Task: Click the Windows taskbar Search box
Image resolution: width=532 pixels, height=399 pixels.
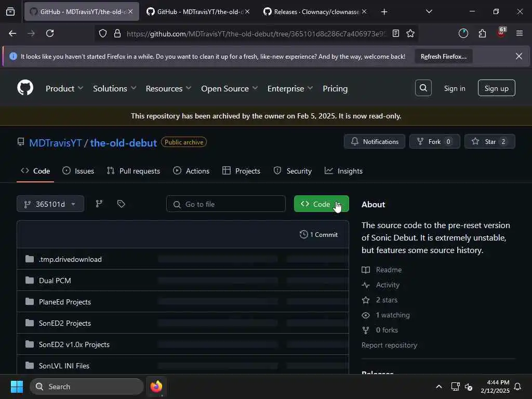Action: tap(87, 387)
